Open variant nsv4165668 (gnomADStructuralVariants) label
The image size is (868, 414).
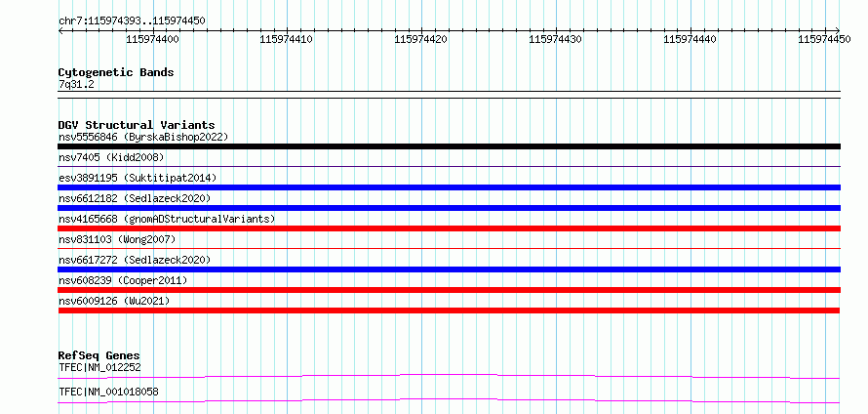click(167, 219)
